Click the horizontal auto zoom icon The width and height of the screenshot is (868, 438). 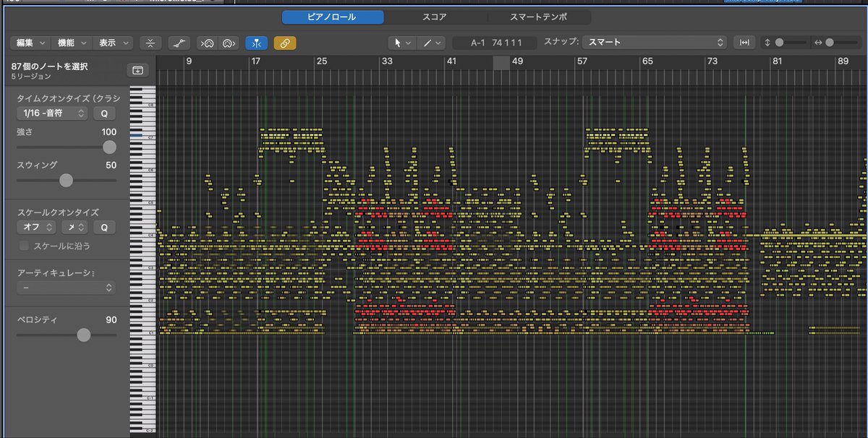[744, 43]
